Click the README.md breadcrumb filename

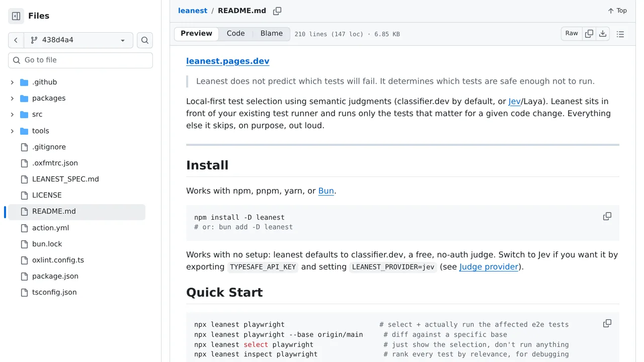pyautogui.click(x=242, y=11)
